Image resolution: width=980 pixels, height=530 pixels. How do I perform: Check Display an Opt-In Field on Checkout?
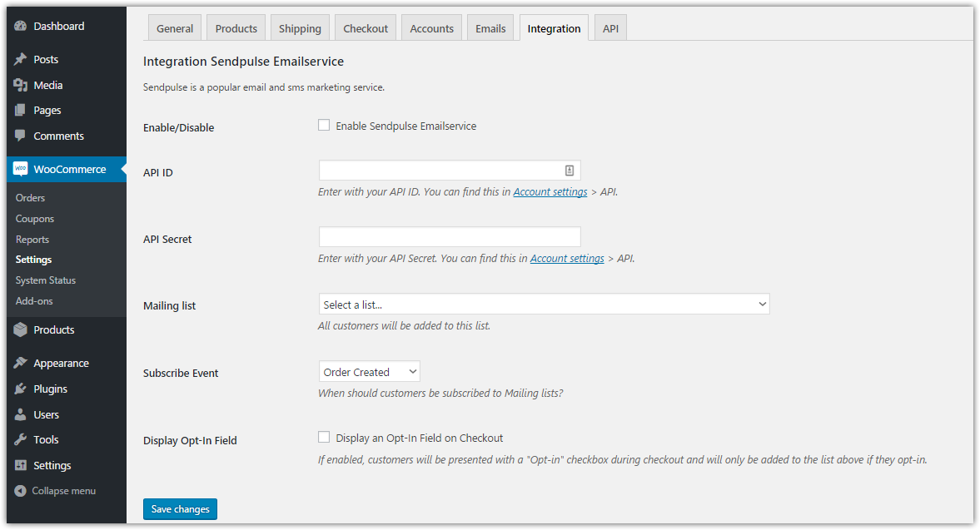(x=324, y=437)
